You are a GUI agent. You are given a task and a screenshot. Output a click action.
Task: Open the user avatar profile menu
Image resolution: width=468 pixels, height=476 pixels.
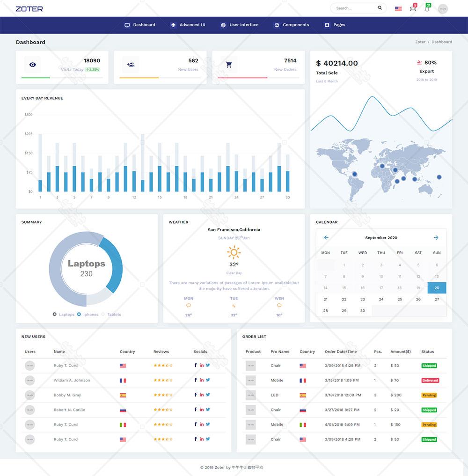(x=443, y=9)
